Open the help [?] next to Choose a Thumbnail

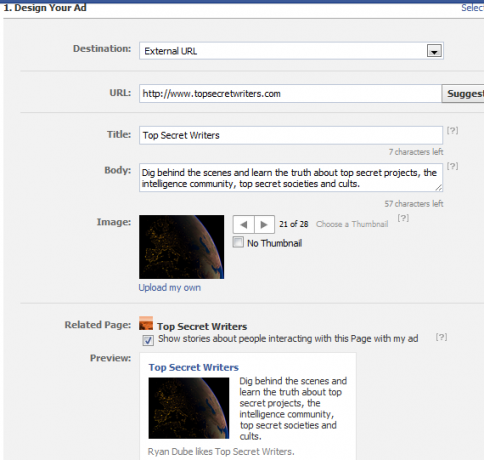pos(403,218)
